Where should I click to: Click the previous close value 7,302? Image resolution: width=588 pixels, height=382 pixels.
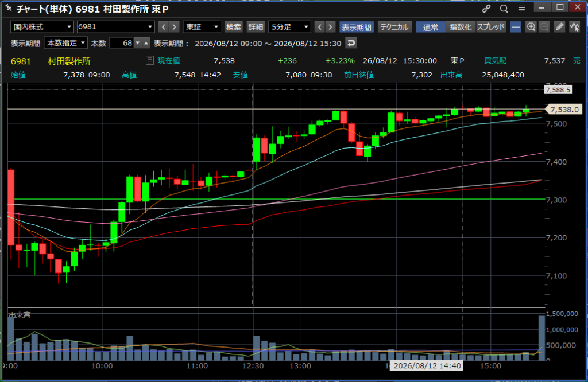pyautogui.click(x=422, y=75)
